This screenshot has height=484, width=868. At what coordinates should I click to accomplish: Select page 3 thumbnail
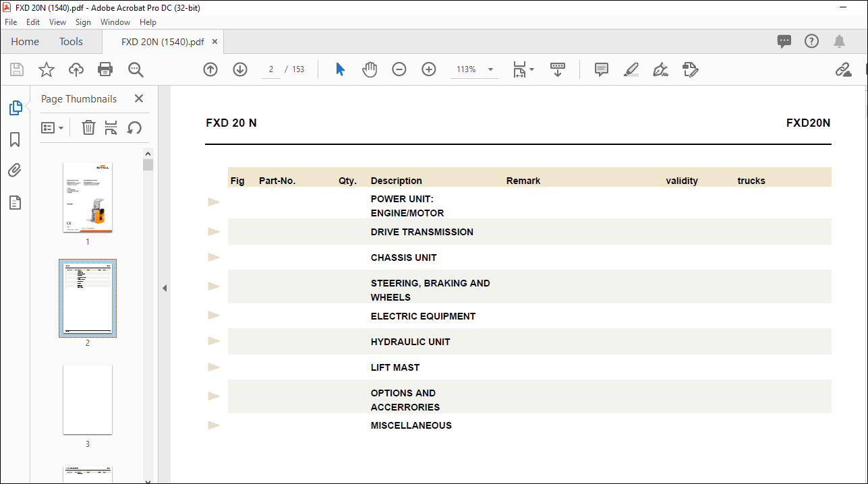coord(88,399)
